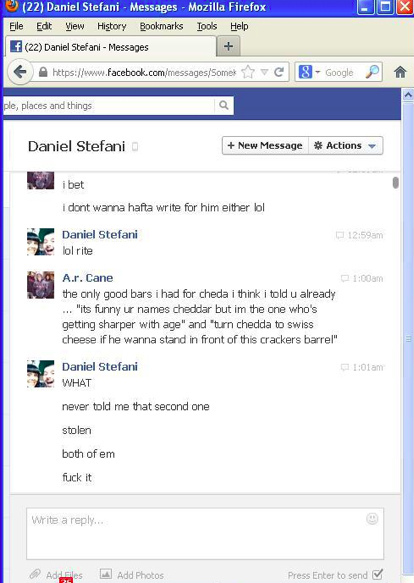Click the New Message button
The width and height of the screenshot is (414, 583).
click(x=266, y=145)
